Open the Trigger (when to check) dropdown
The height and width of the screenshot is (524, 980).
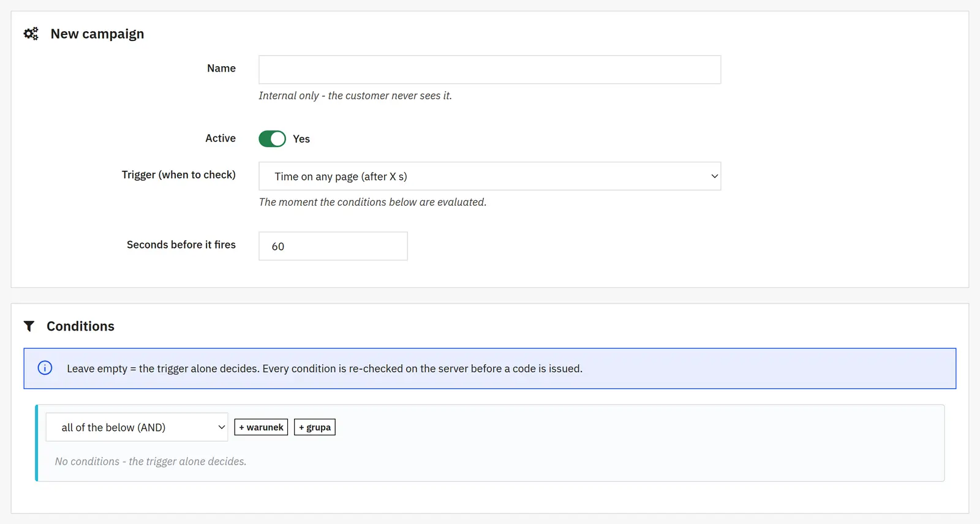click(489, 176)
